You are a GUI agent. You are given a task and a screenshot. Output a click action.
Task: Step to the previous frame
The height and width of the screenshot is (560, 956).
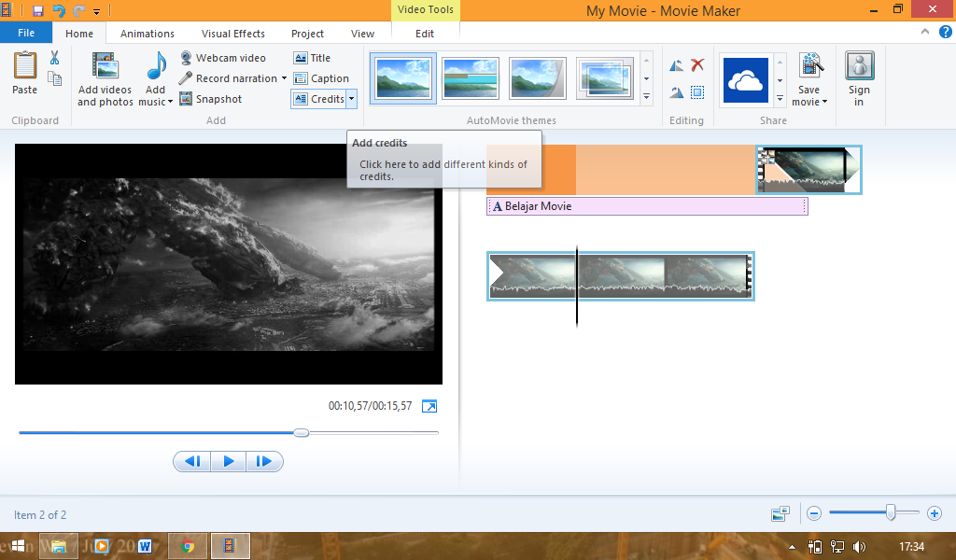tap(192, 461)
